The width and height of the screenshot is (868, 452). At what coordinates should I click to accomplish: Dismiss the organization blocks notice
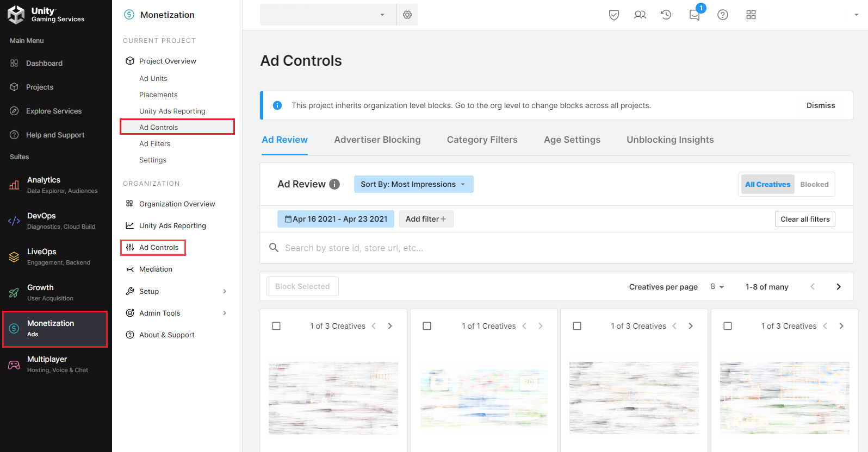(820, 105)
